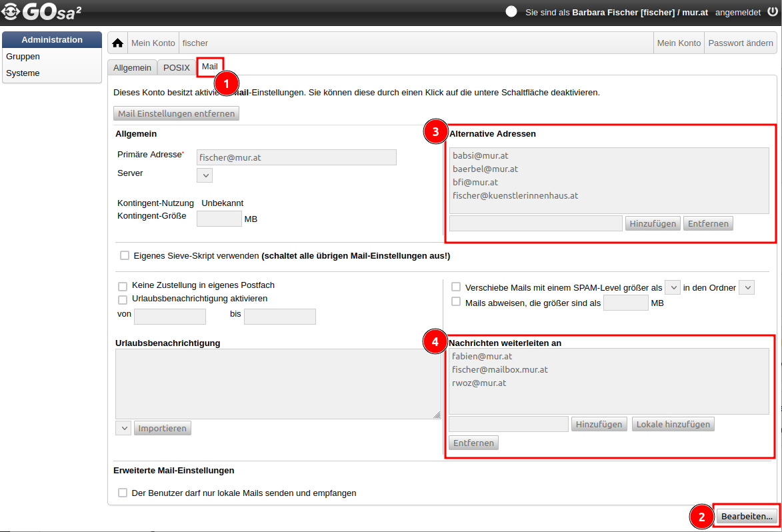
Task: Enable 'Eigenes Sieve-Skript verwenden' checkbox
Action: coord(125,255)
